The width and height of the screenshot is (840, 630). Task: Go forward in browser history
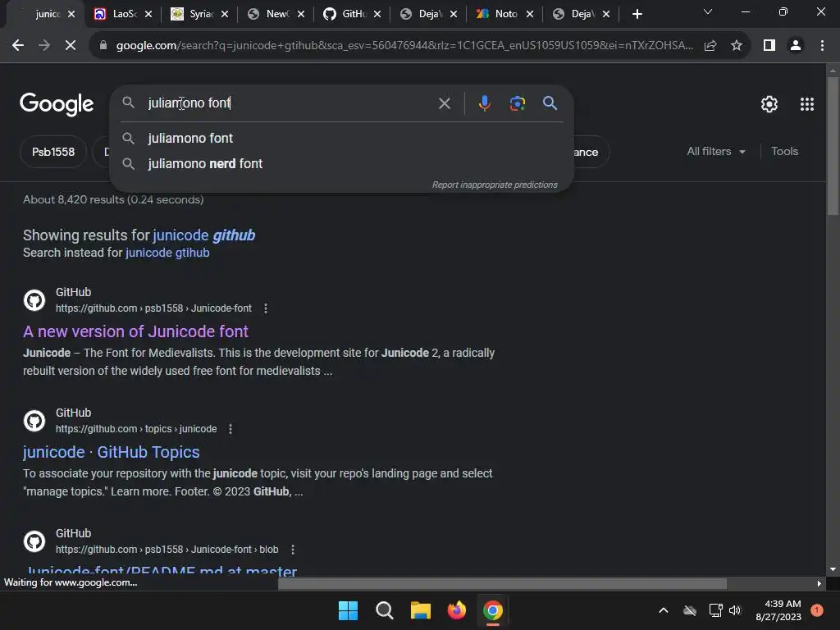click(x=44, y=46)
